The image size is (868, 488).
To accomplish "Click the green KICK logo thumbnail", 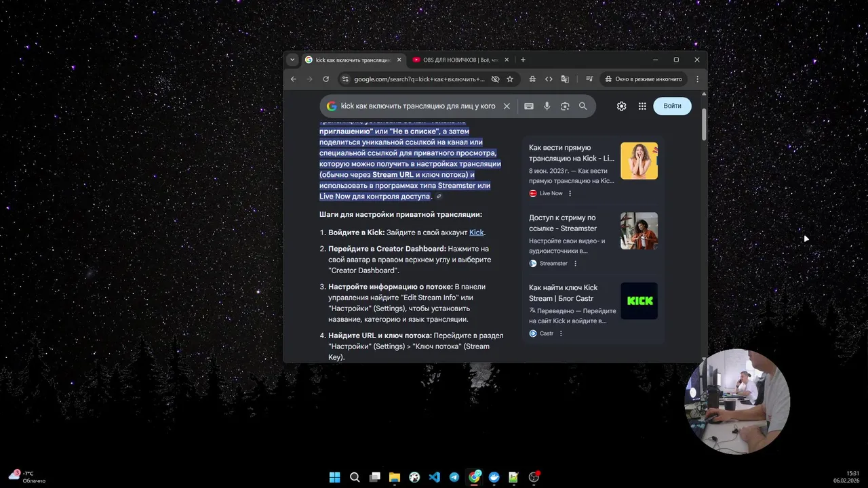I will [639, 301].
